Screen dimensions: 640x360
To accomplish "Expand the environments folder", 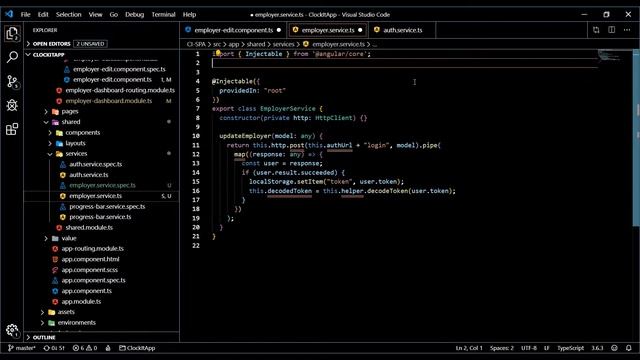I will coord(76,322).
